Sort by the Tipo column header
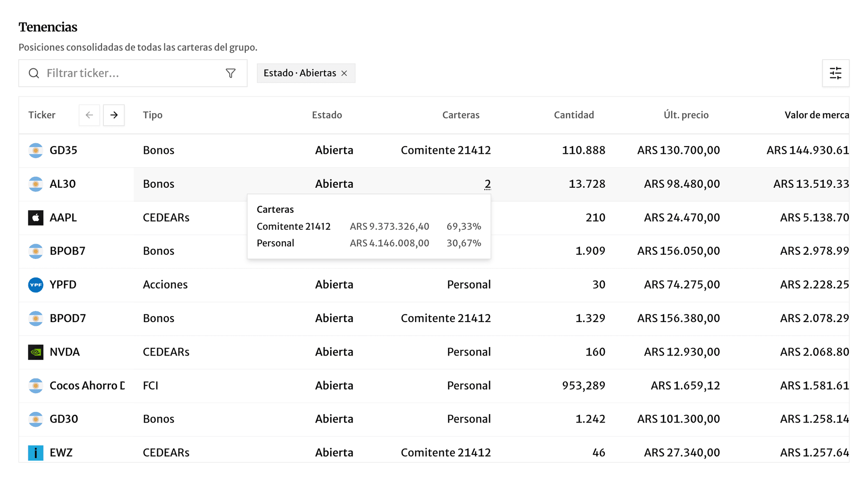Viewport: 868px width, 481px height. (x=153, y=115)
